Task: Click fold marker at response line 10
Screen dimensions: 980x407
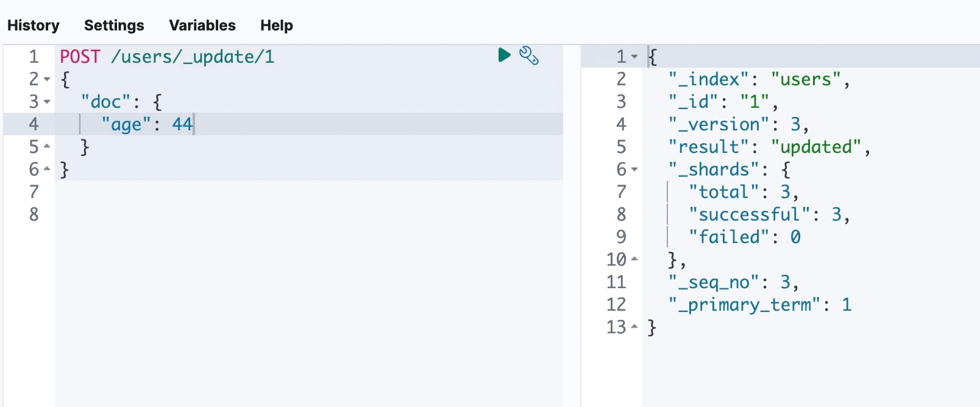Action: (634, 260)
